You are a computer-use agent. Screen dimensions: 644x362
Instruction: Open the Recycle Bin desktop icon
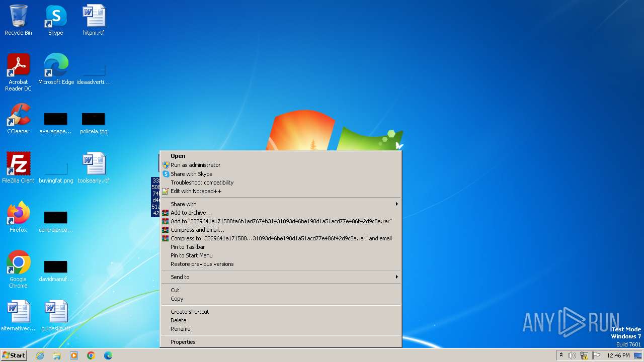point(18,20)
